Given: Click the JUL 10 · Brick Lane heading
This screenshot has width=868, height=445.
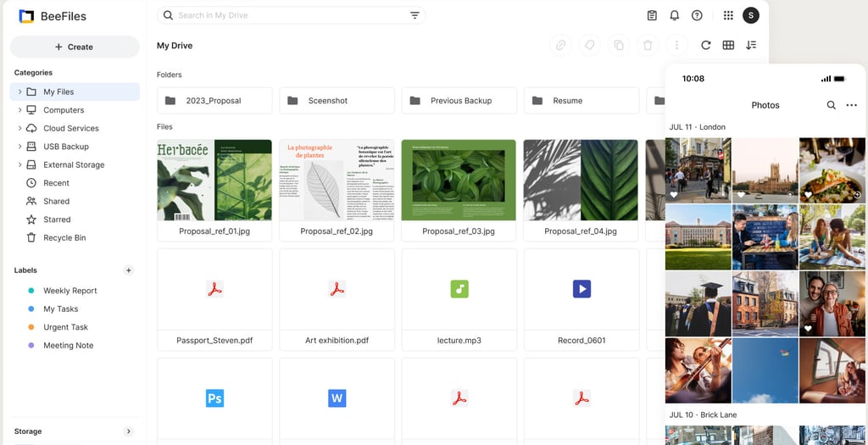Looking at the screenshot, I should [x=703, y=414].
